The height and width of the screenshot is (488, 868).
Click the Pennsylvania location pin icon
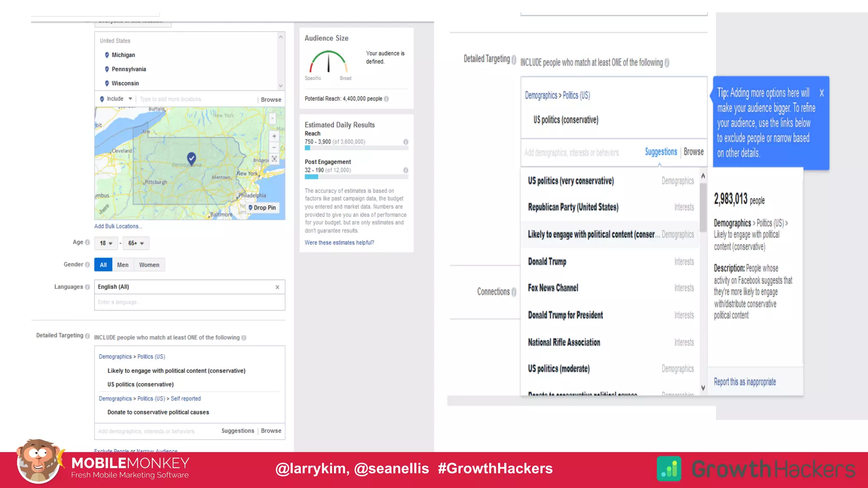(x=107, y=69)
